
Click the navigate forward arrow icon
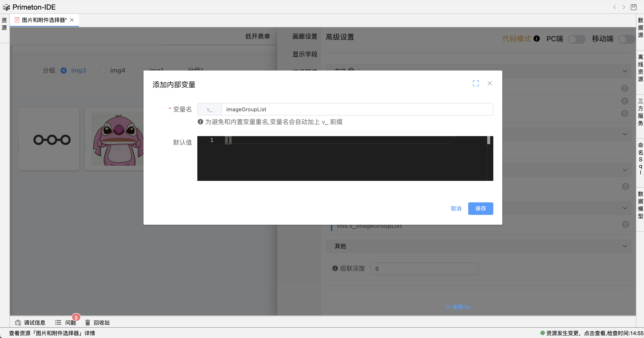[x=624, y=7]
